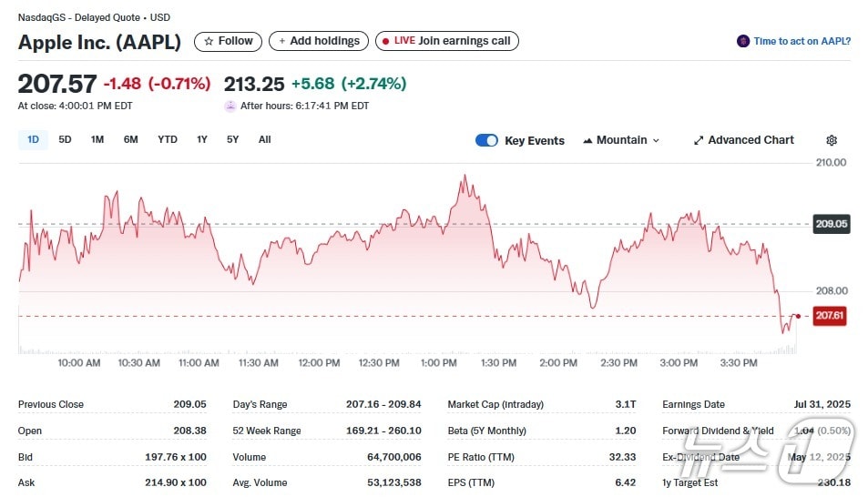The width and height of the screenshot is (868, 497).
Task: Select the 6M time range
Action: click(130, 139)
